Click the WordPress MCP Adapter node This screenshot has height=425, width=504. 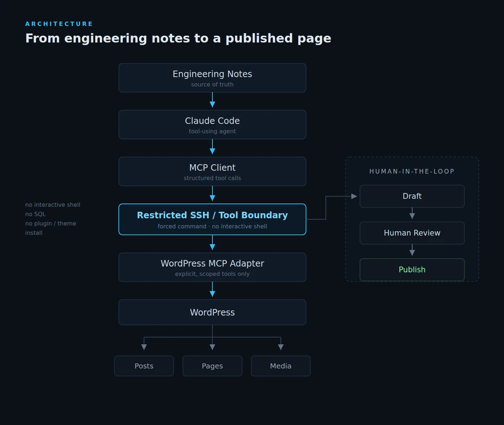click(x=212, y=267)
